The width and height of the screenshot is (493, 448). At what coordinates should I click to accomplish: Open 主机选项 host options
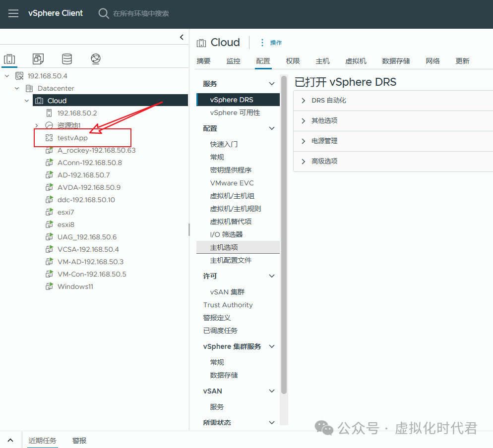[x=238, y=247]
